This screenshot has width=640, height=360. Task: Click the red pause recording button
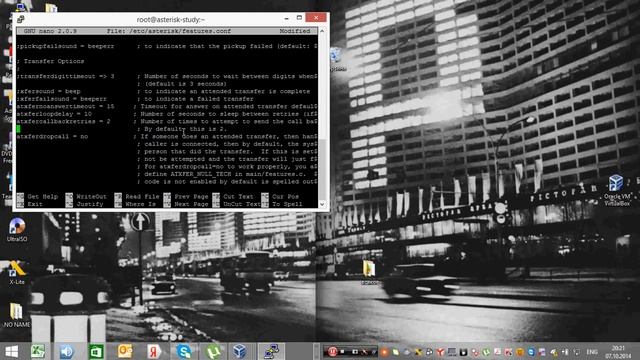click(332, 351)
